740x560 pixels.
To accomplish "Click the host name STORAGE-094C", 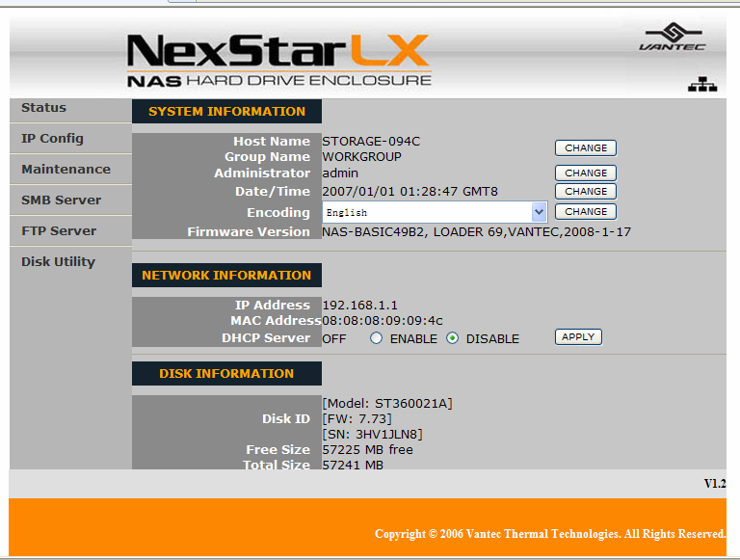I will click(x=371, y=141).
